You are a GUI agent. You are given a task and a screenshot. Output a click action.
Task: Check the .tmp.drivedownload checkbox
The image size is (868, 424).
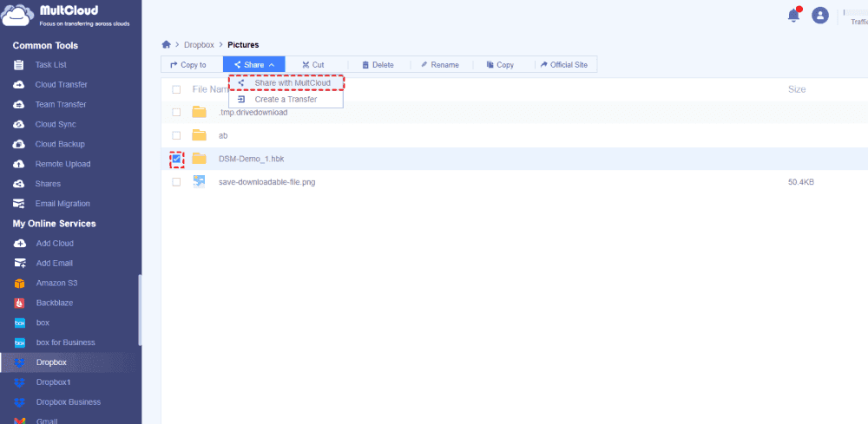(176, 112)
